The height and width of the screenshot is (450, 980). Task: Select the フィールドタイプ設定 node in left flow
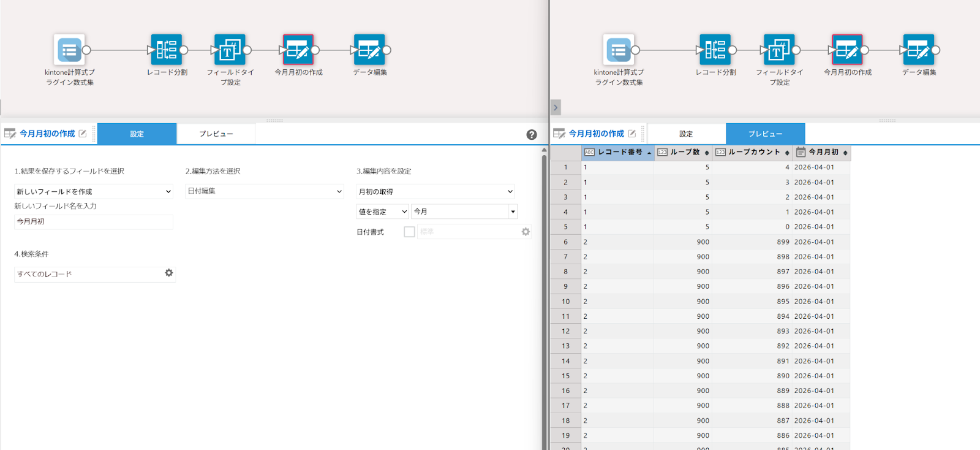pyautogui.click(x=230, y=50)
